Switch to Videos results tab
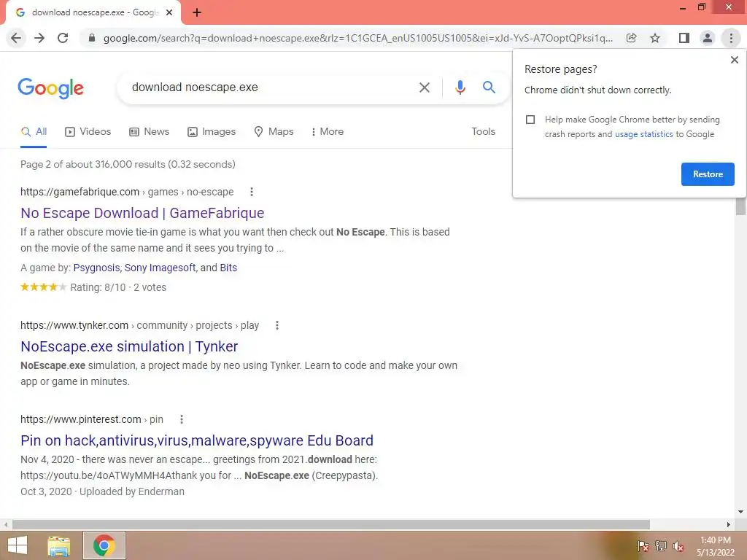The width and height of the screenshot is (747, 560). click(x=88, y=132)
